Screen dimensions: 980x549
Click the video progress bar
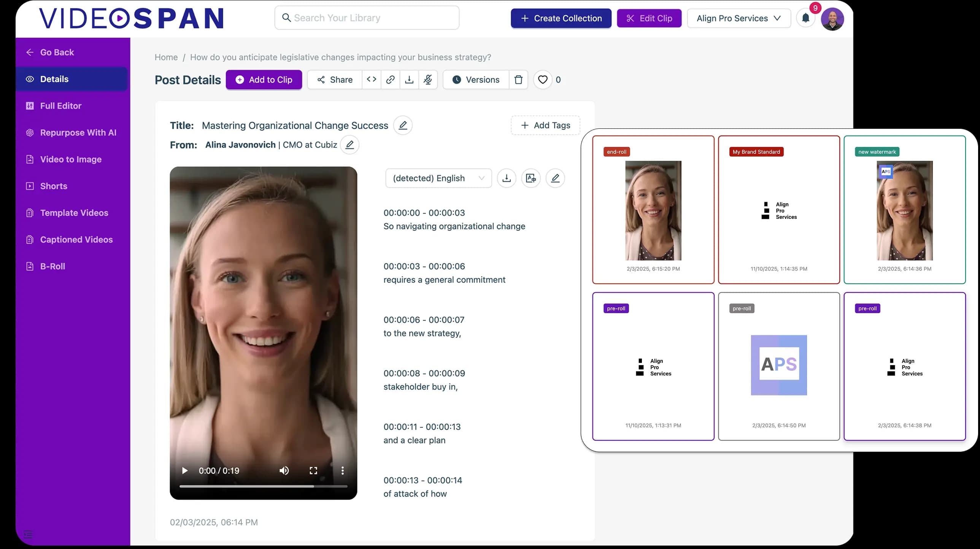pos(263,486)
